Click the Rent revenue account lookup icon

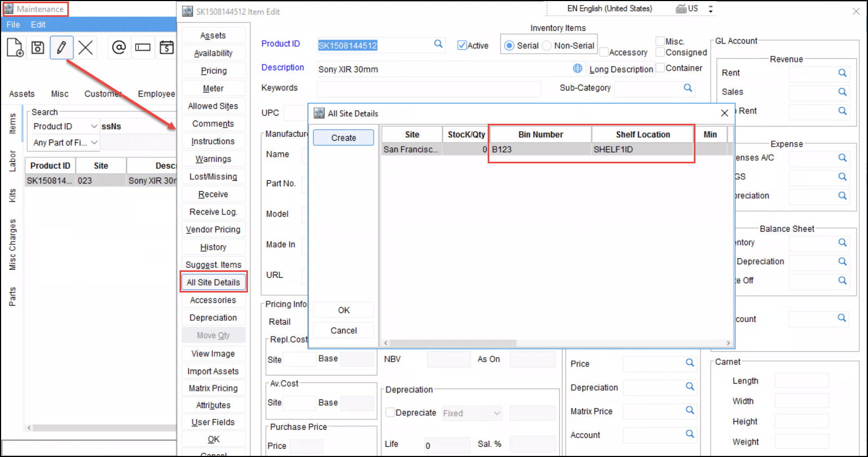coord(843,73)
